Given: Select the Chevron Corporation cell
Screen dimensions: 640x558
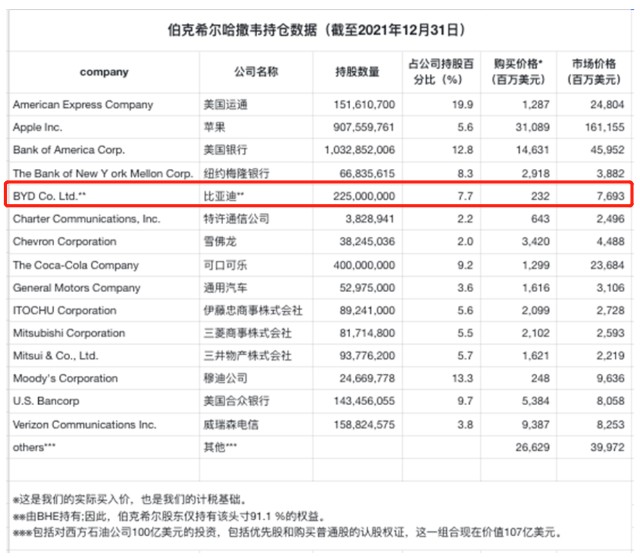Looking at the screenshot, I should click(x=64, y=242).
